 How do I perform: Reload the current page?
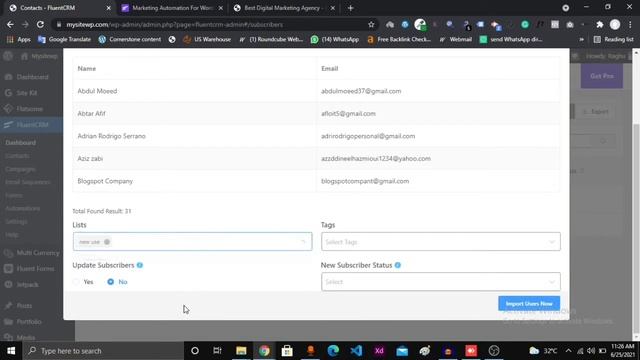pyautogui.click(x=40, y=24)
